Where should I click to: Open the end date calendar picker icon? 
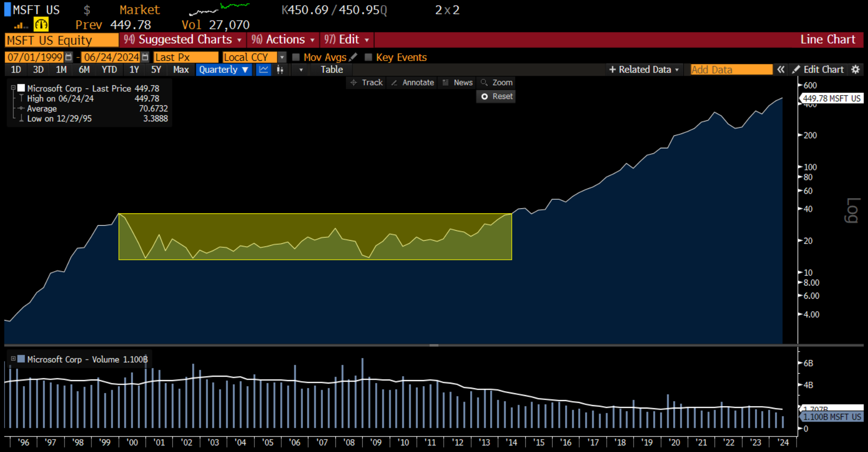pos(145,57)
